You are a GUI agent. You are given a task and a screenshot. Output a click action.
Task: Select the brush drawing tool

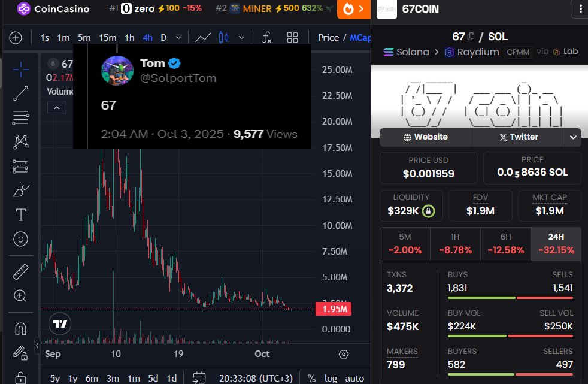[x=20, y=191]
